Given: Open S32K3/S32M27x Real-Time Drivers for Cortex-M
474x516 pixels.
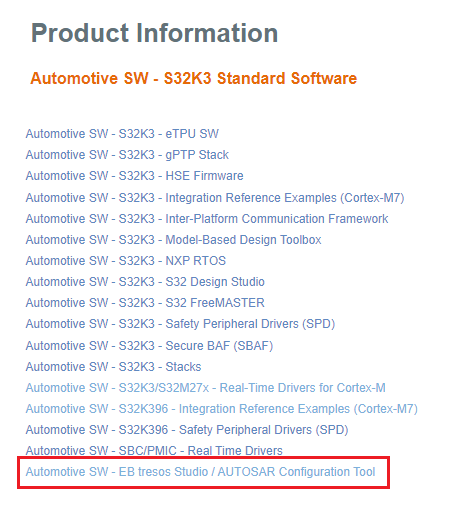Looking at the screenshot, I should coord(205,388).
